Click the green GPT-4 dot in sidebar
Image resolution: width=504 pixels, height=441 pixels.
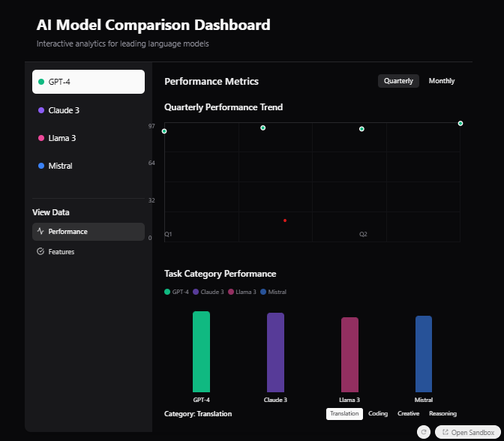click(x=41, y=82)
